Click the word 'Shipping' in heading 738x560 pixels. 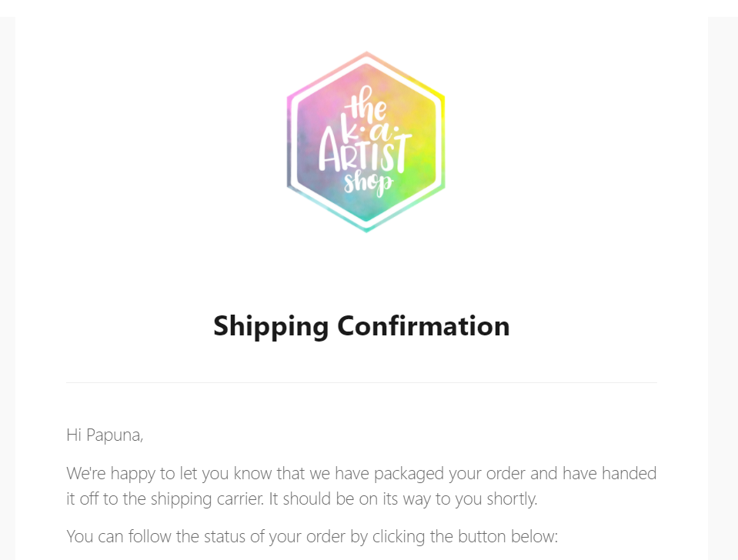tap(270, 326)
